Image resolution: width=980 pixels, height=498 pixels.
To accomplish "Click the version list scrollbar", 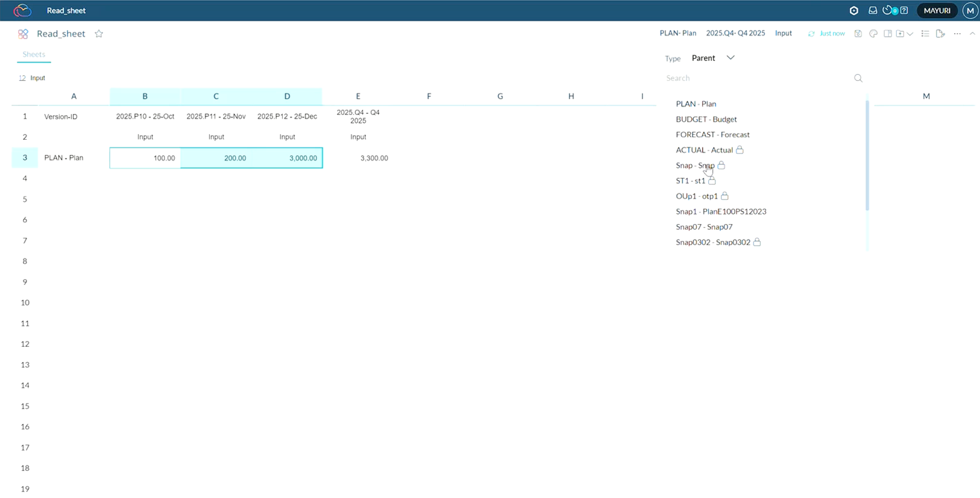I will pos(867,157).
